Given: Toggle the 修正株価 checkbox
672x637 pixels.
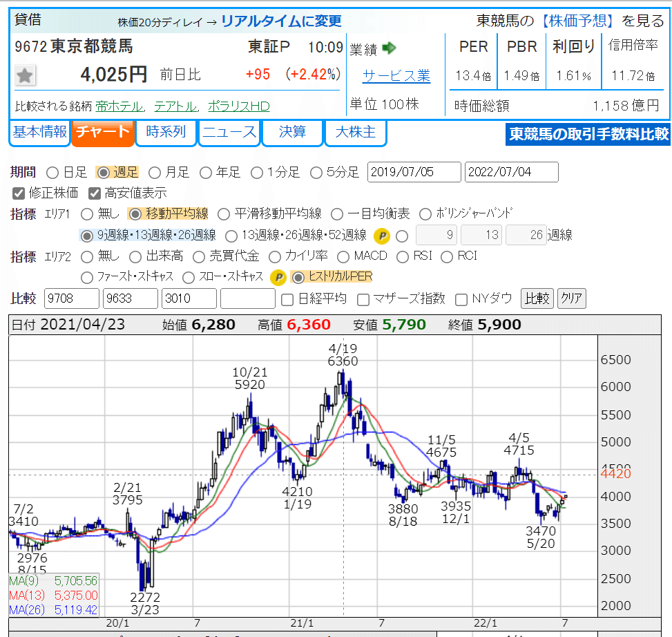Looking at the screenshot, I should 19,193.
